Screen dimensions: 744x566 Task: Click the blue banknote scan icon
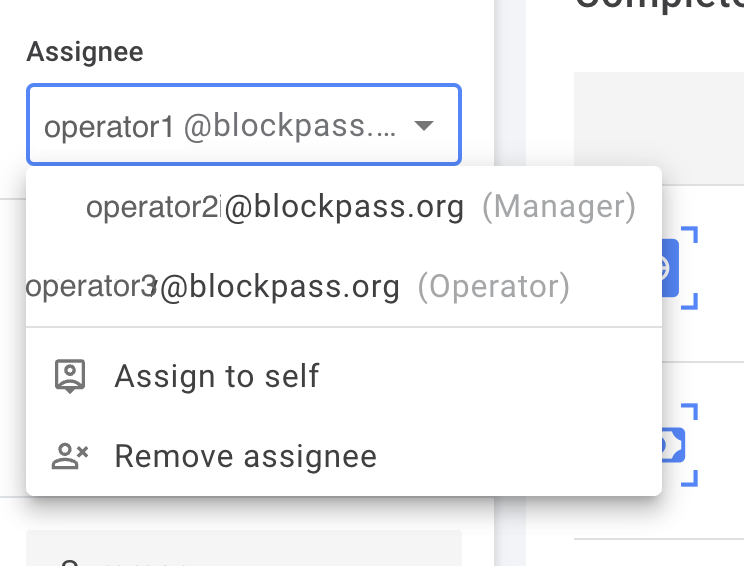point(673,445)
